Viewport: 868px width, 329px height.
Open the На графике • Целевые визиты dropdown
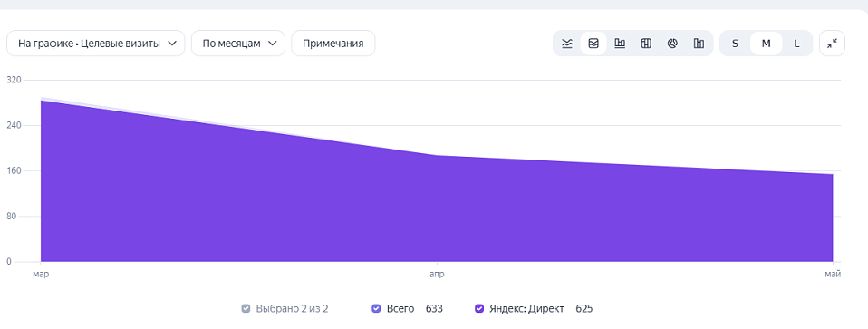96,44
